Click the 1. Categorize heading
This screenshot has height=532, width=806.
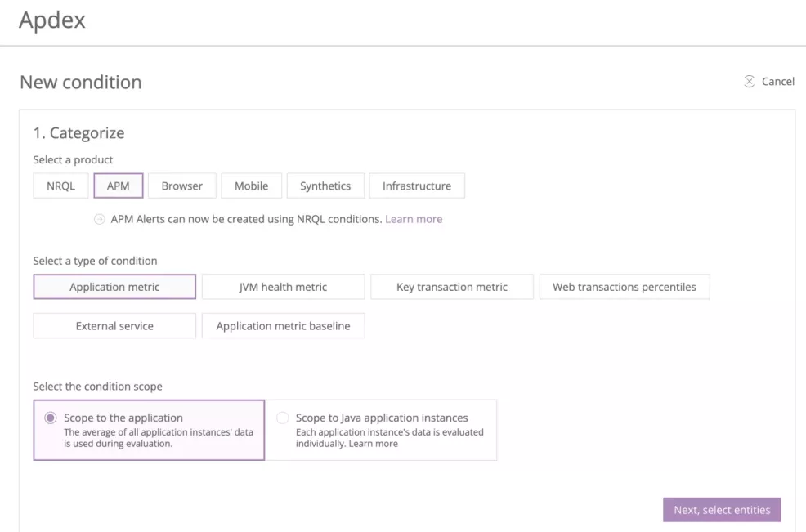tap(78, 133)
